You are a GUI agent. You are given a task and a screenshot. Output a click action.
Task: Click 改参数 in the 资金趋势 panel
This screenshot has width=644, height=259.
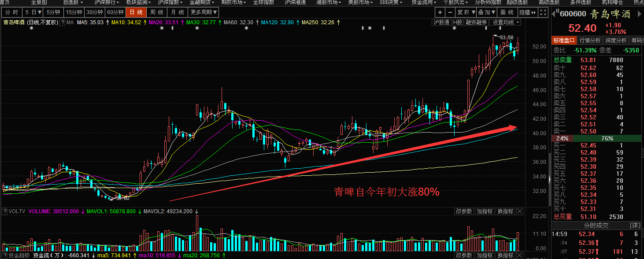(x=464, y=255)
